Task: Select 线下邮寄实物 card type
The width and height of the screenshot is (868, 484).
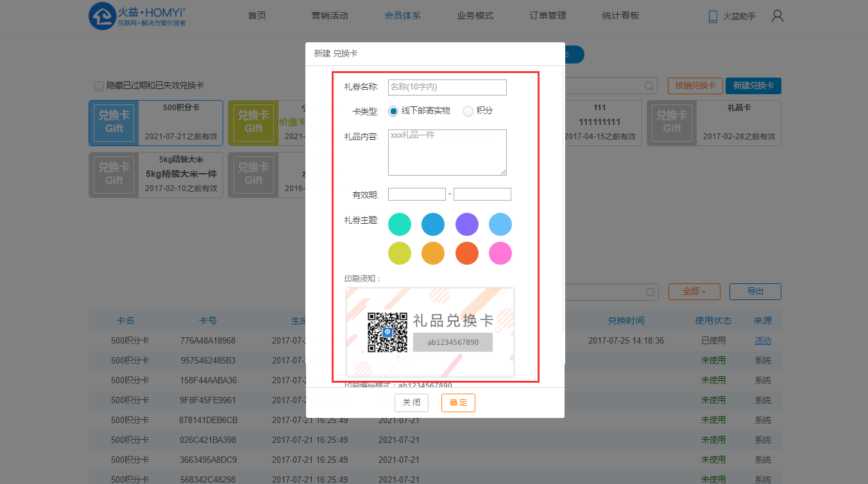Action: 394,111
